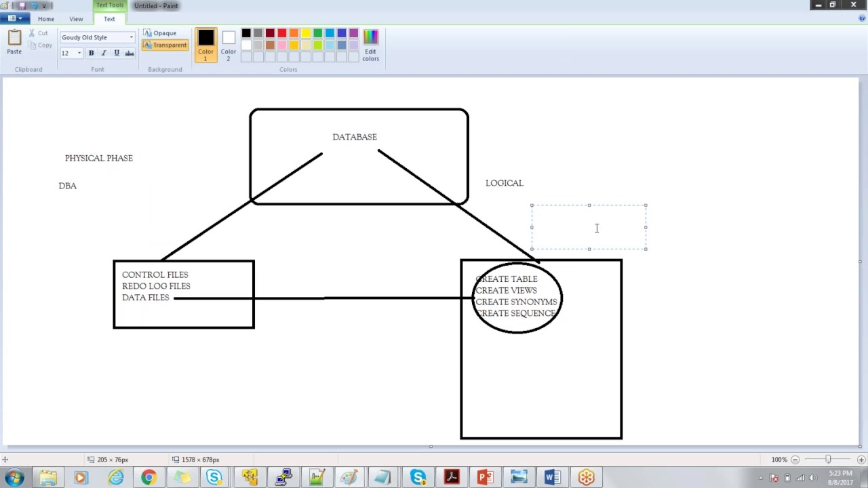This screenshot has height=488, width=868.
Task: Click the volume speaker tray icon
Action: [813, 478]
